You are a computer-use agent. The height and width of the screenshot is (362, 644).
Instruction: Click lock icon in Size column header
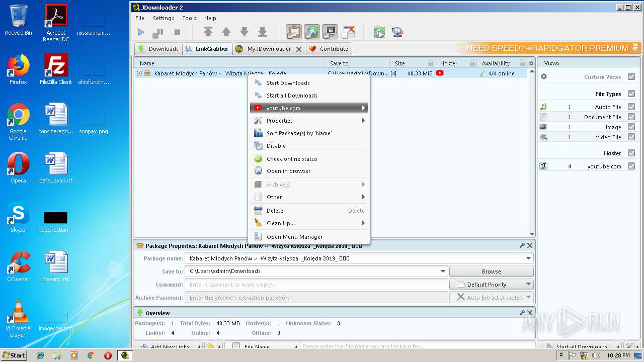tap(431, 63)
